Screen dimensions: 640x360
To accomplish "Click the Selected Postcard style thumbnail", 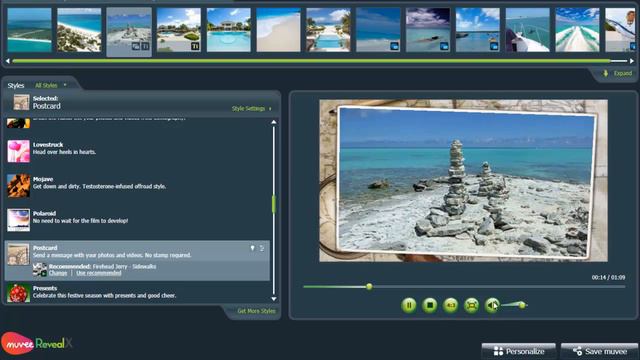I will (x=21, y=102).
